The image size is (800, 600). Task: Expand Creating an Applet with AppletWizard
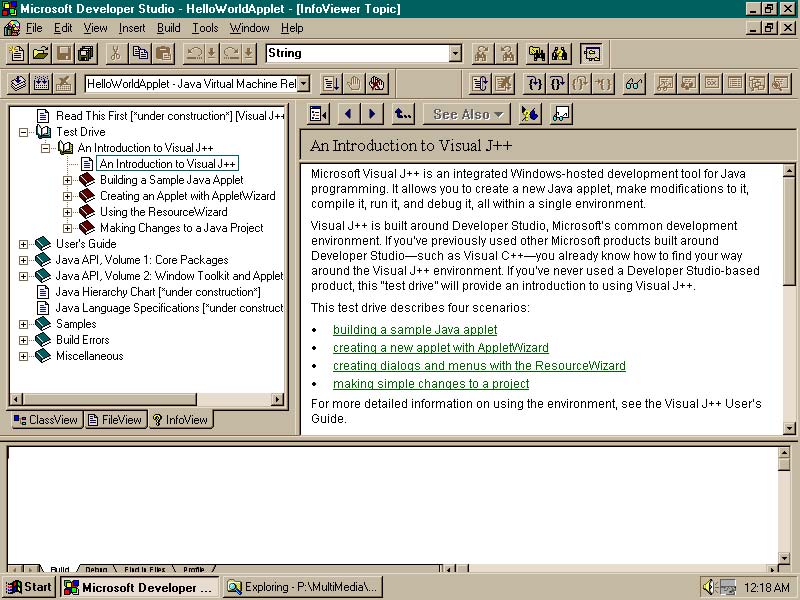pyautogui.click(x=67, y=196)
